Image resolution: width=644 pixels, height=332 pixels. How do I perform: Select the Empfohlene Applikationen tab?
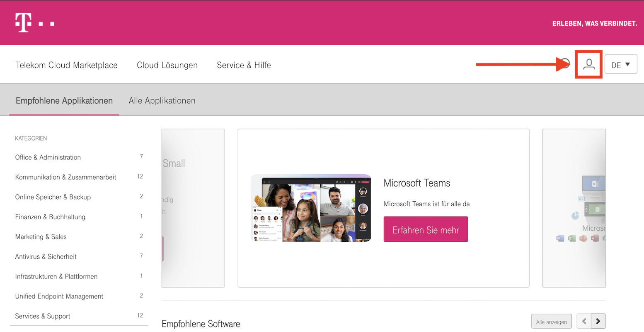click(x=64, y=101)
